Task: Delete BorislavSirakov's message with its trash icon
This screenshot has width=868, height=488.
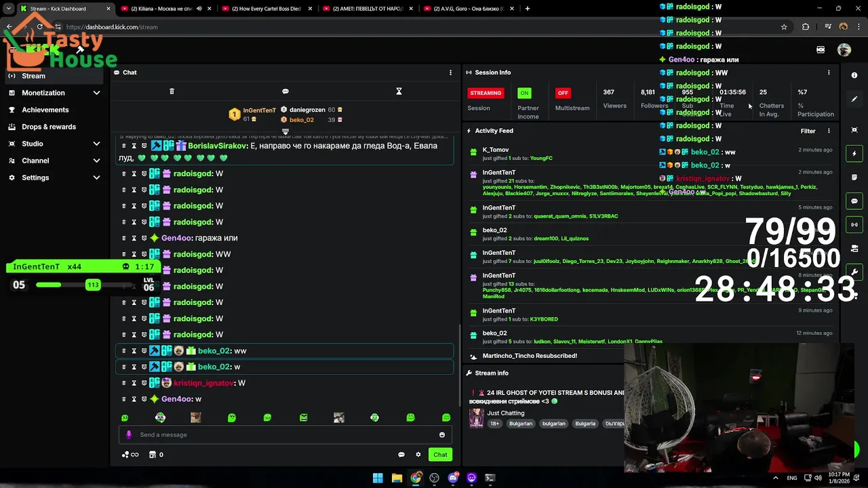Action: 123,146
